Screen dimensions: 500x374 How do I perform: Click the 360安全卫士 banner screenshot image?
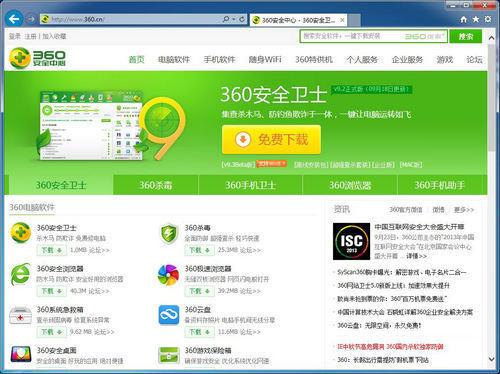click(90, 125)
